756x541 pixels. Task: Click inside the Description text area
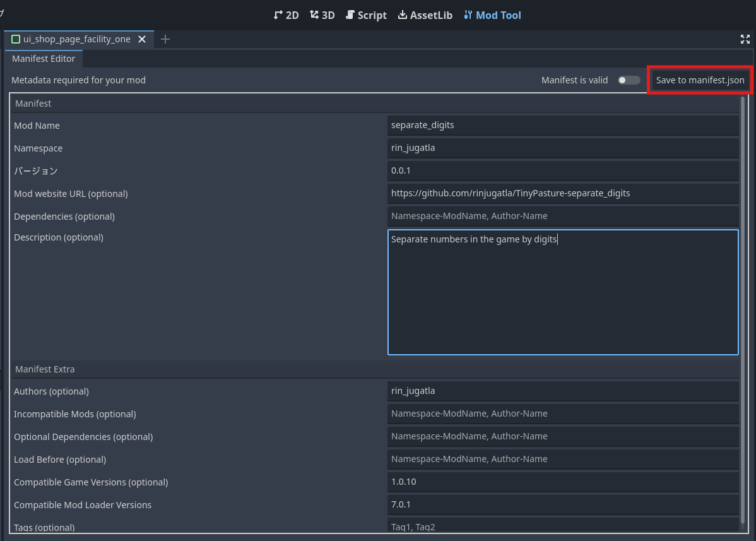tap(563, 292)
